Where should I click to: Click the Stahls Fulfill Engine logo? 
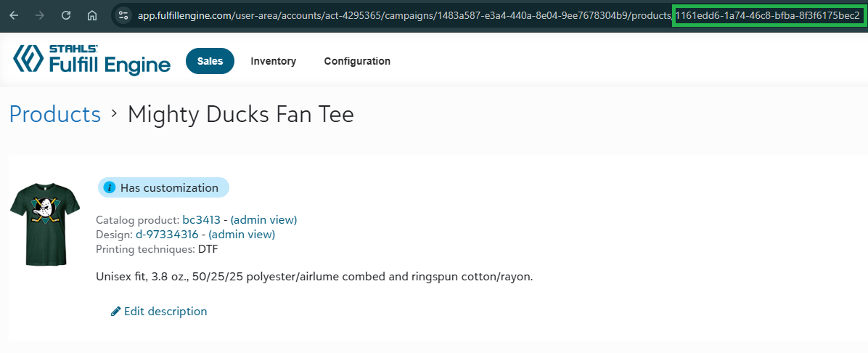(x=91, y=60)
